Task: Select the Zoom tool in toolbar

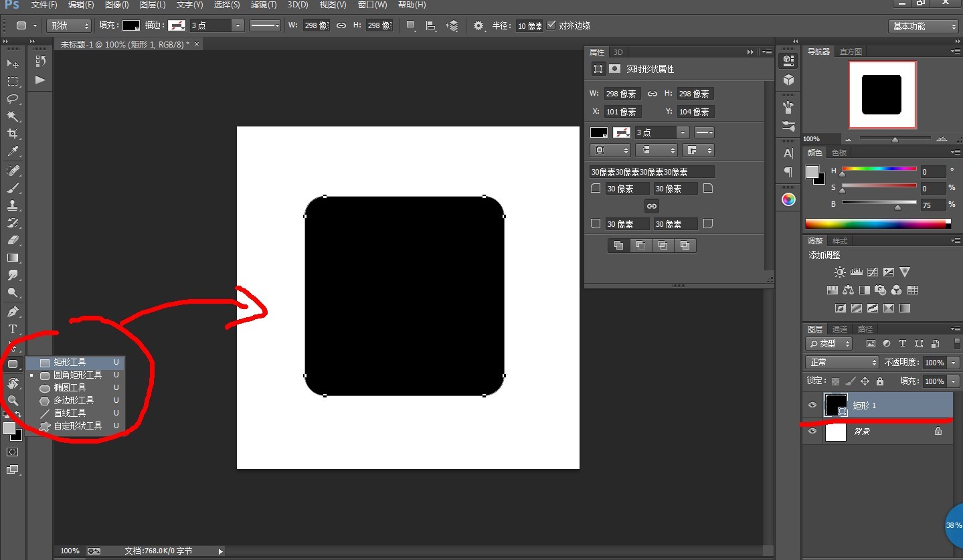Action: pos(13,400)
